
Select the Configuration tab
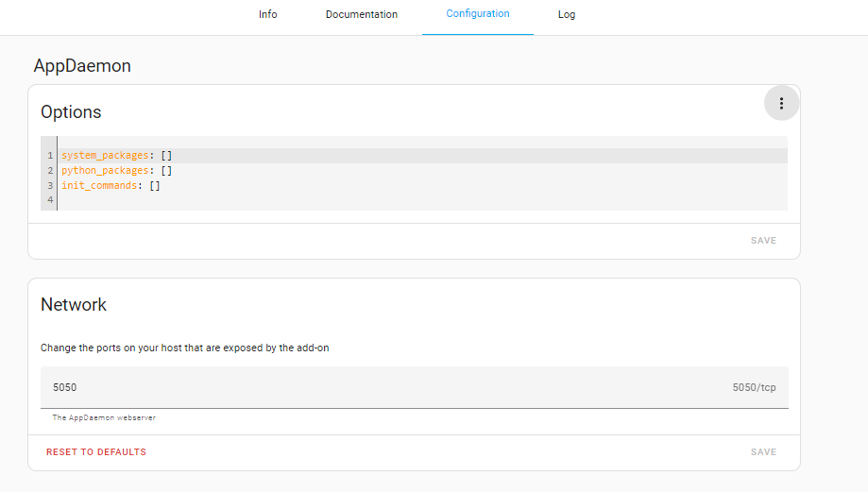pyautogui.click(x=478, y=14)
